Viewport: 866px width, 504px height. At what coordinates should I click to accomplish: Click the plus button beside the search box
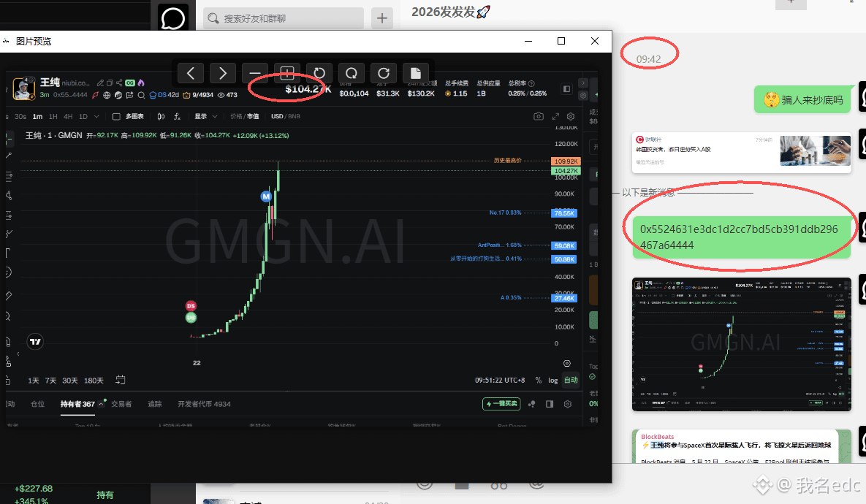pyautogui.click(x=381, y=18)
